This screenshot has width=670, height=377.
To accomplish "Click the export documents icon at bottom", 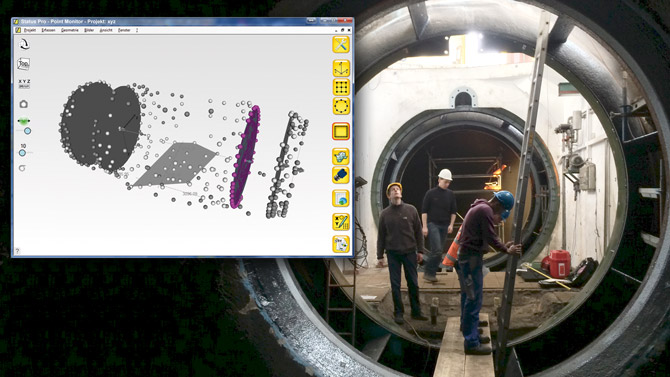I will [x=341, y=244].
